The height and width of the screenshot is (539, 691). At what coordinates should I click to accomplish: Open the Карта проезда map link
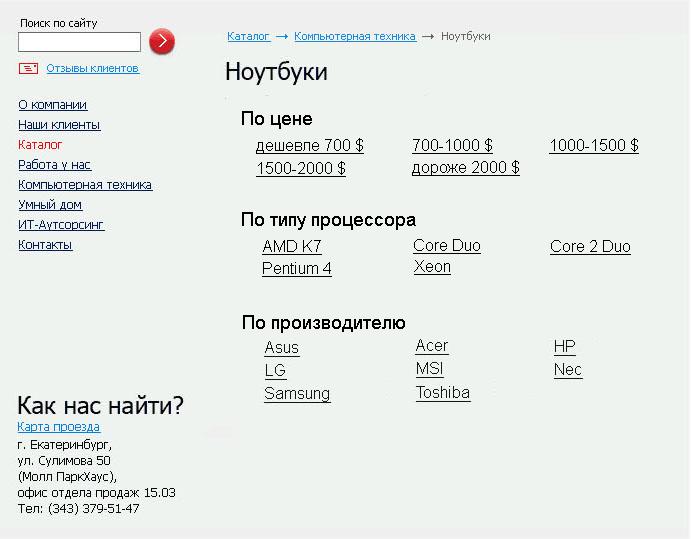tap(58, 427)
